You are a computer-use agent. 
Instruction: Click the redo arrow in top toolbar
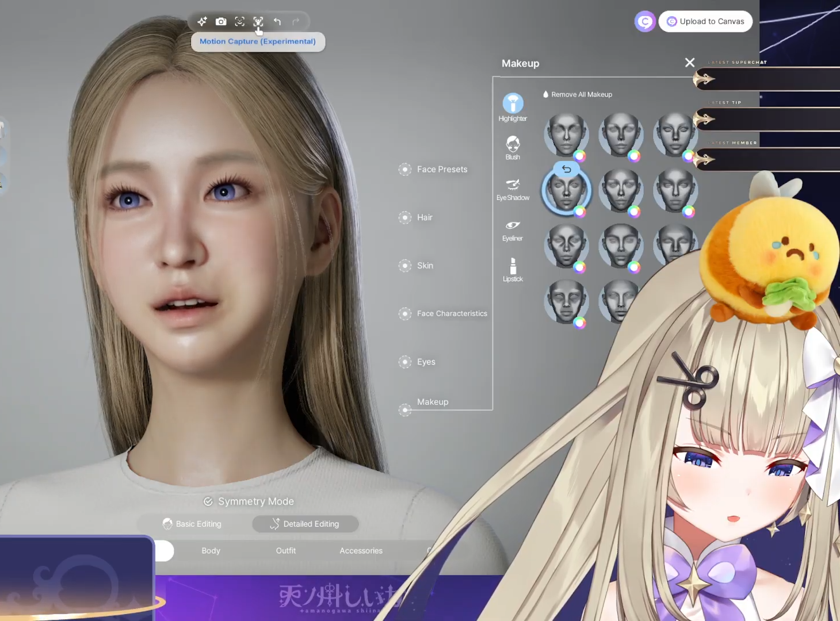pos(296,22)
